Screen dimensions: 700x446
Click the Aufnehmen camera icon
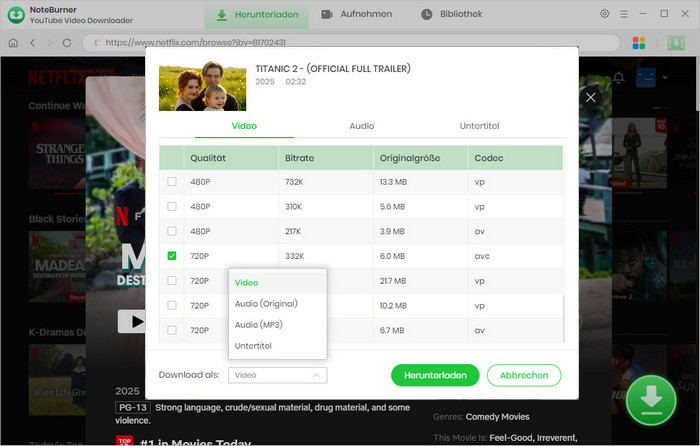tap(327, 14)
